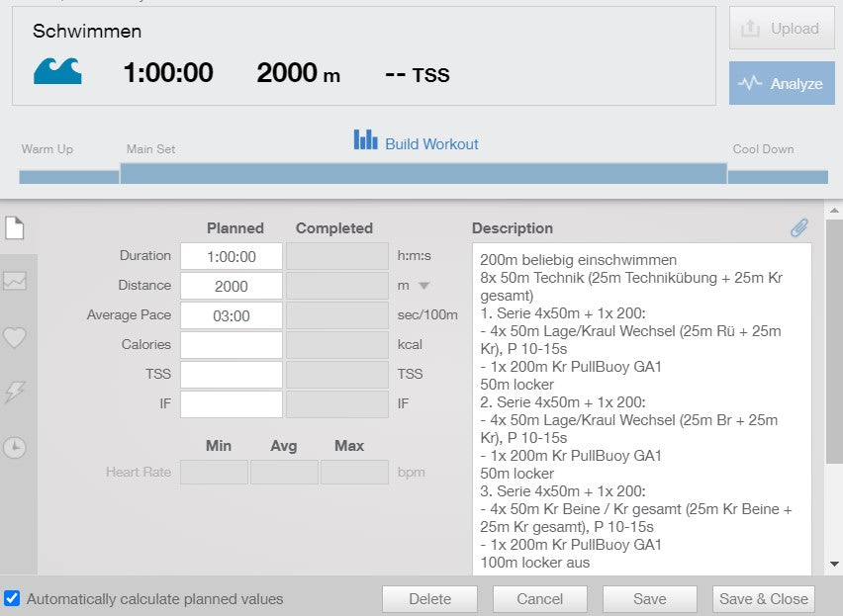Open the graph panel icon in sidebar
This screenshot has height=616, width=843.
14,283
